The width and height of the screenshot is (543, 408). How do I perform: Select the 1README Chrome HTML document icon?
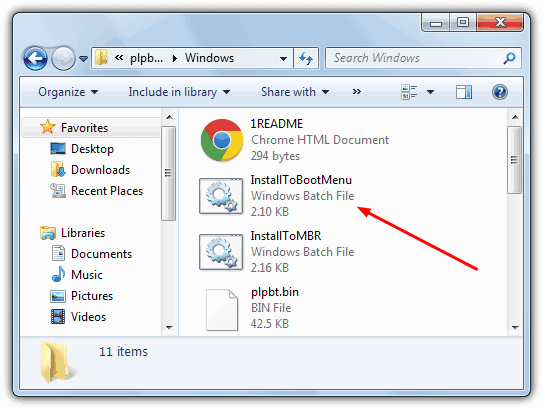pyautogui.click(x=222, y=140)
